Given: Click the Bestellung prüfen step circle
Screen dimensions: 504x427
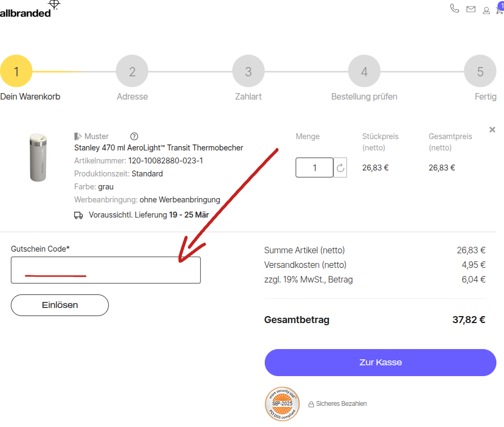Looking at the screenshot, I should [364, 71].
